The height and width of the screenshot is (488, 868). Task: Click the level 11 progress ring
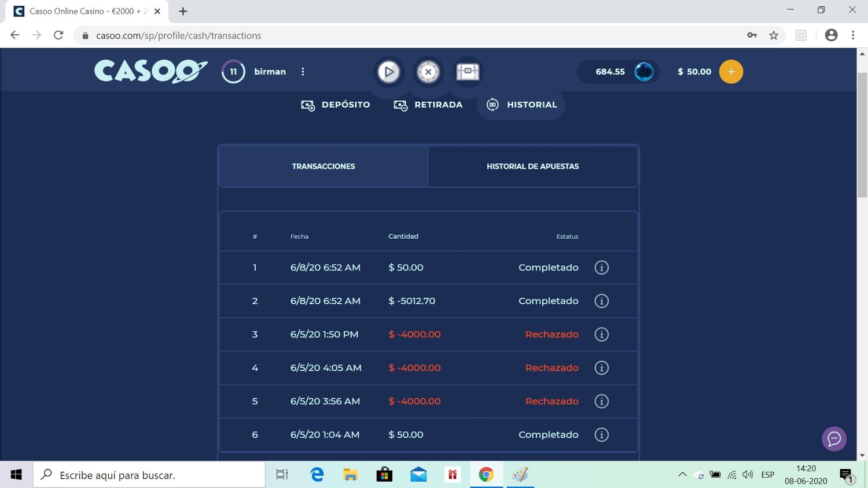233,72
